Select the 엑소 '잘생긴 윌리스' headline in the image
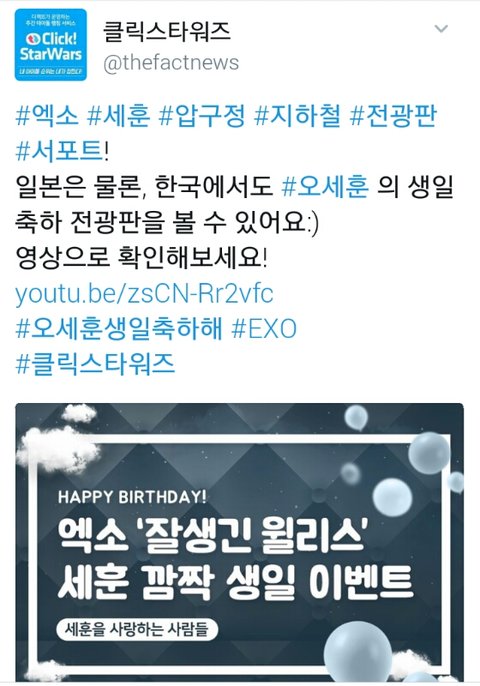This screenshot has height=686, width=480. coord(211,536)
